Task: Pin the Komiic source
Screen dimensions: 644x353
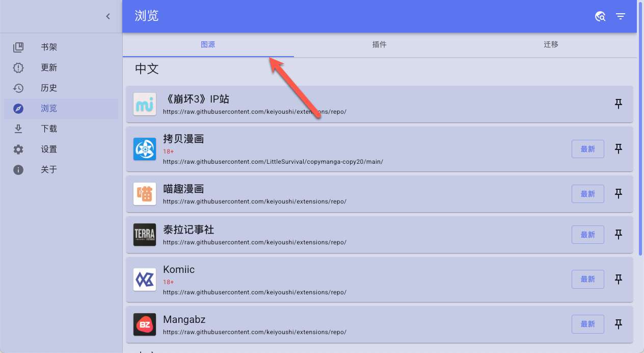Action: coord(619,280)
